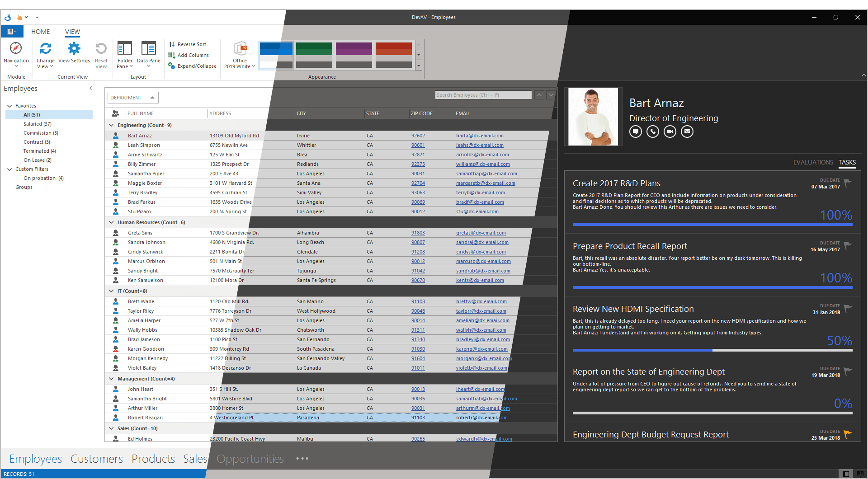
Task: Switch to the EVALUATIONS tab
Action: click(813, 162)
